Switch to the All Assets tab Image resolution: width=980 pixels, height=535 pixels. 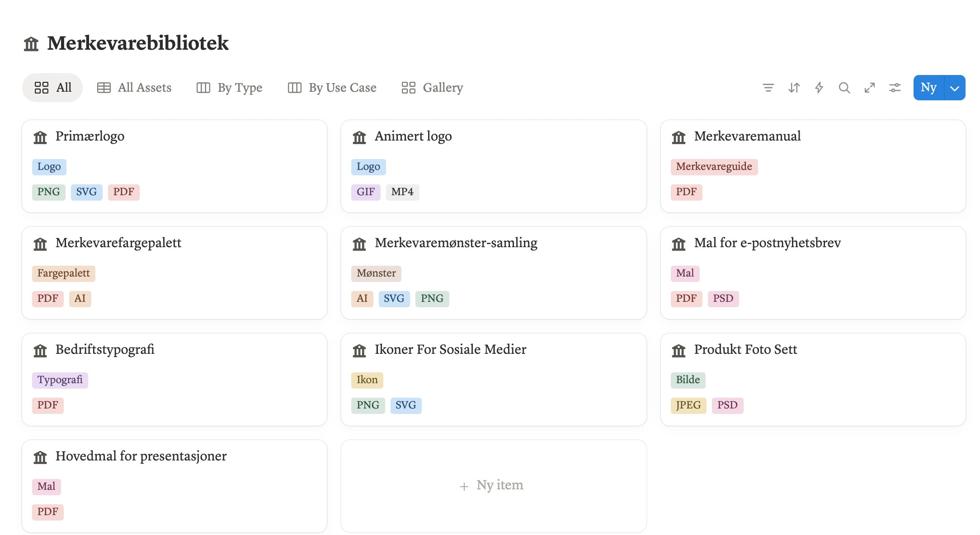tap(134, 88)
